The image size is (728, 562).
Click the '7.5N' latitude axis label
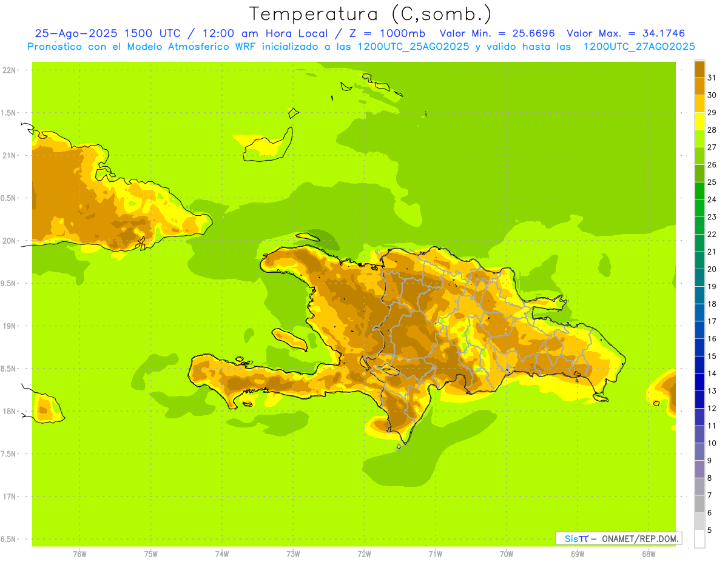(x=9, y=454)
